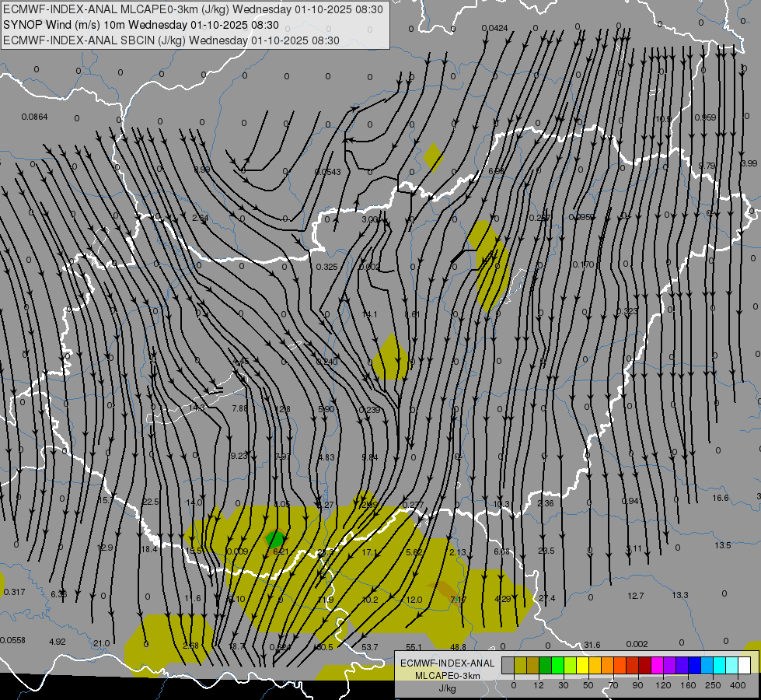Image resolution: width=761 pixels, height=700 pixels.
Task: Pick the bright yellow legend swatch
Action: click(x=582, y=665)
